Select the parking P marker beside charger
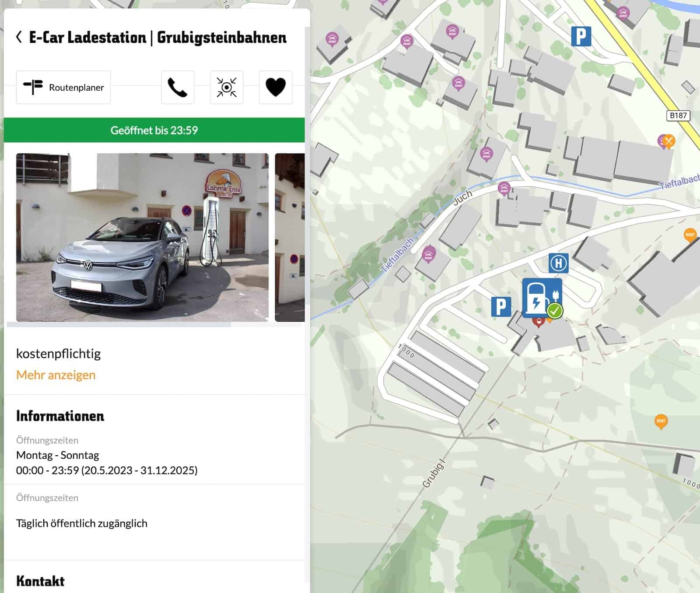Screen dimensions: 700x593 coord(501,306)
